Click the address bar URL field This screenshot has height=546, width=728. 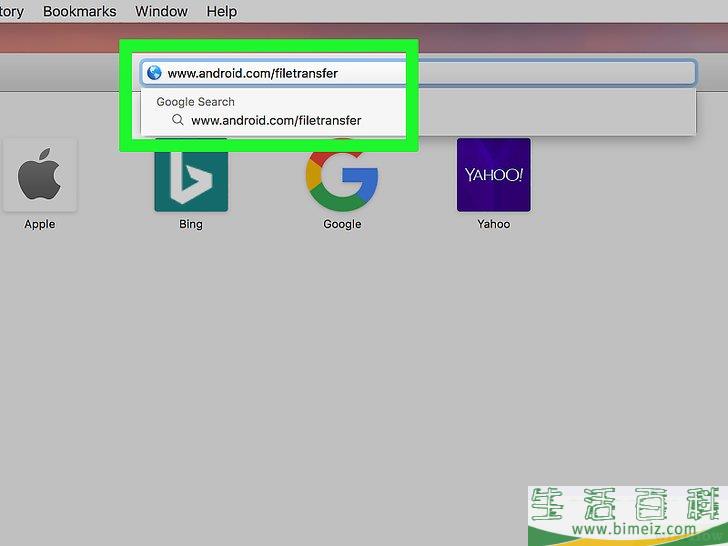click(418, 73)
